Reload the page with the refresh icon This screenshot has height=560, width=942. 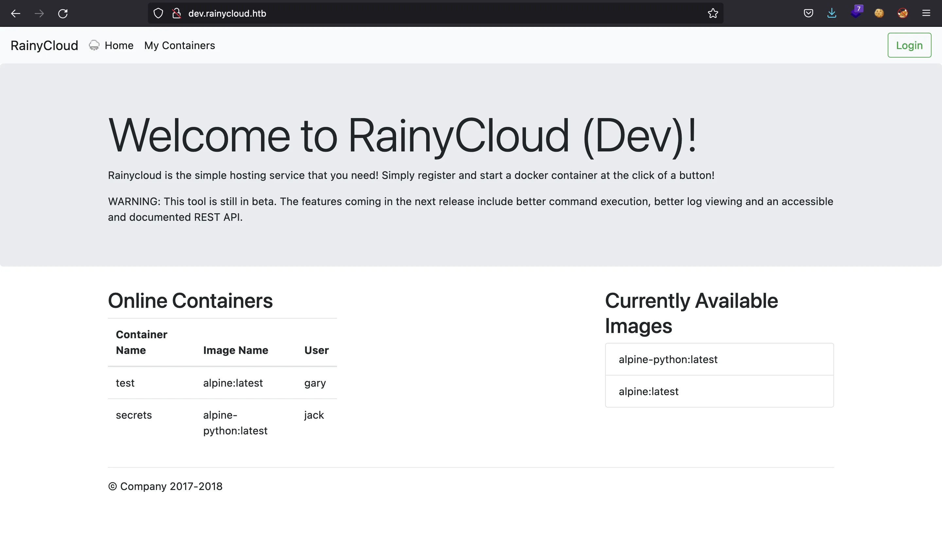click(x=62, y=14)
